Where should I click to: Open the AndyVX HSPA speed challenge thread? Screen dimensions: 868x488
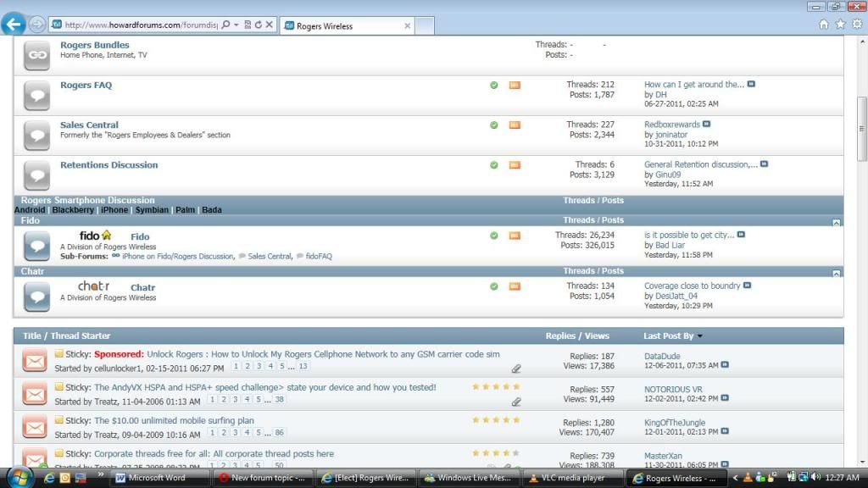click(265, 387)
